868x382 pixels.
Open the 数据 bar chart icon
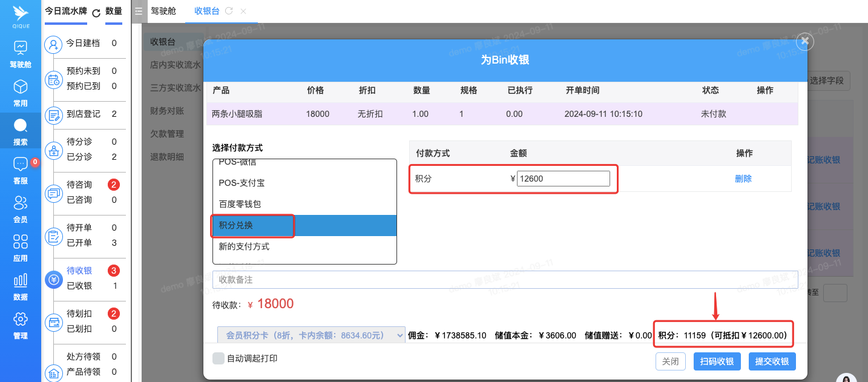tap(21, 280)
